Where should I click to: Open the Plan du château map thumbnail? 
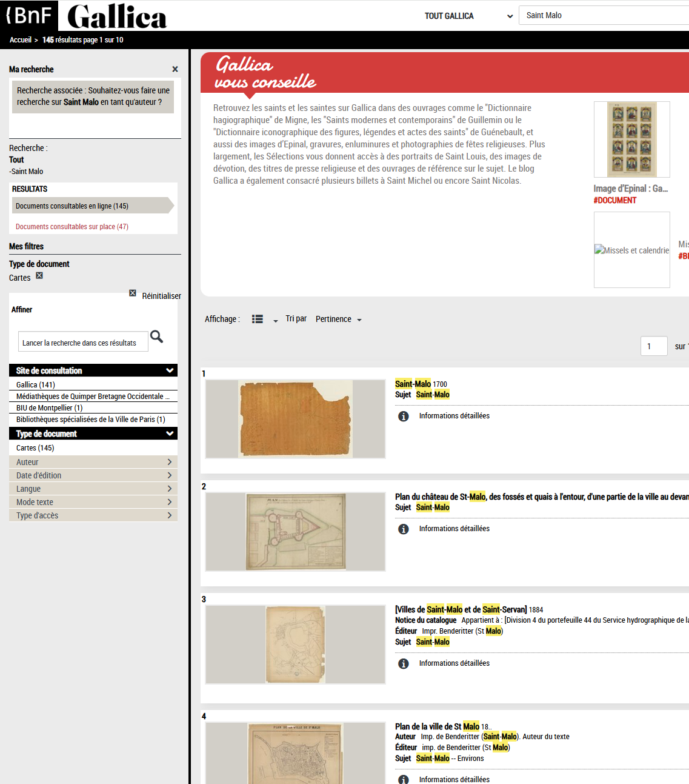(296, 532)
